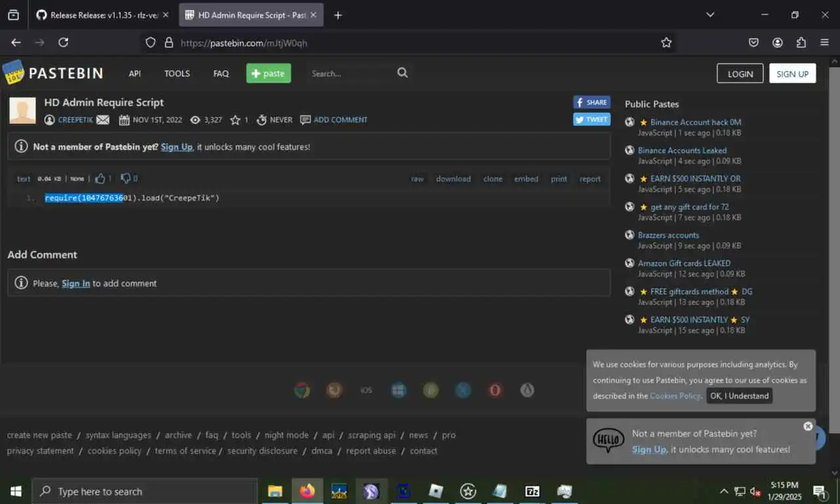Bookmark this page with star icon
Image resolution: width=840 pixels, height=504 pixels.
point(666,43)
